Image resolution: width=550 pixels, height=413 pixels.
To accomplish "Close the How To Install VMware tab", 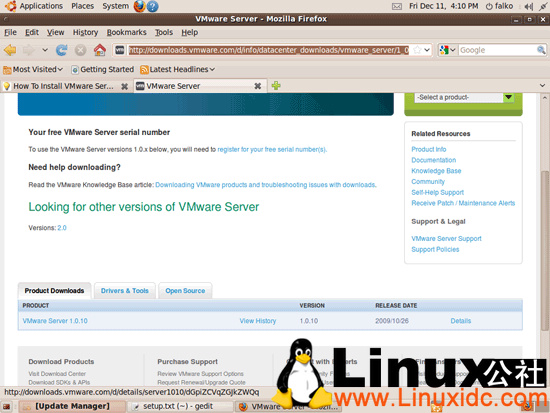I will (125, 86).
